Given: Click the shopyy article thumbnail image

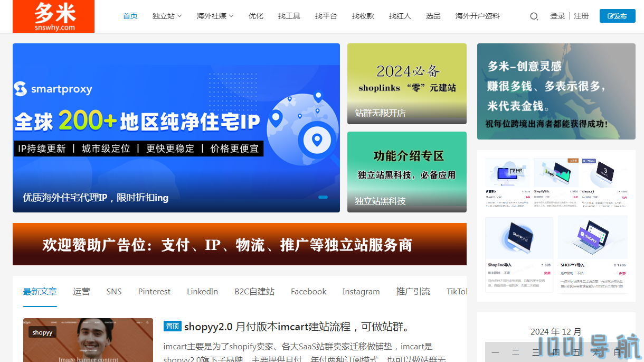Looking at the screenshot, I should 88,340.
